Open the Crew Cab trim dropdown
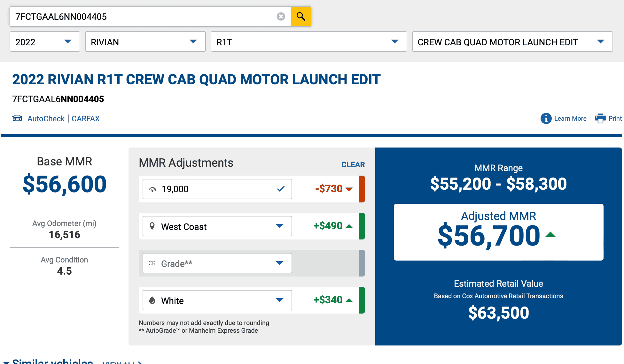 tap(512, 42)
